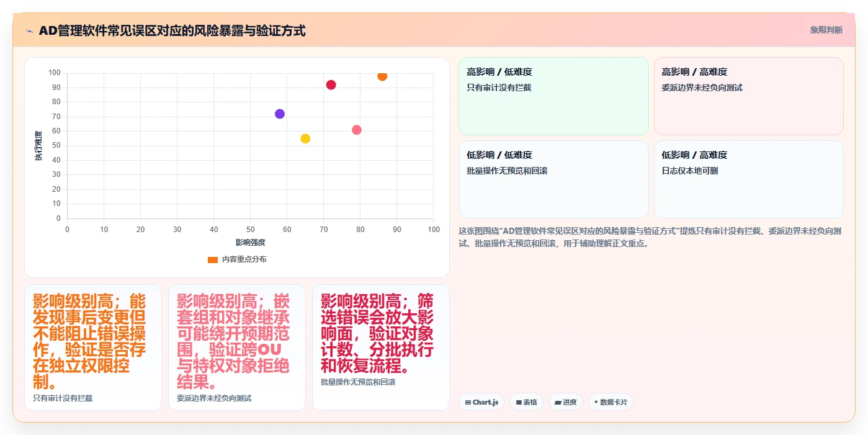Open the 低影响 / 高难度 quadrant card
Image resolution: width=868 pixels, height=435 pixels.
coord(748,179)
